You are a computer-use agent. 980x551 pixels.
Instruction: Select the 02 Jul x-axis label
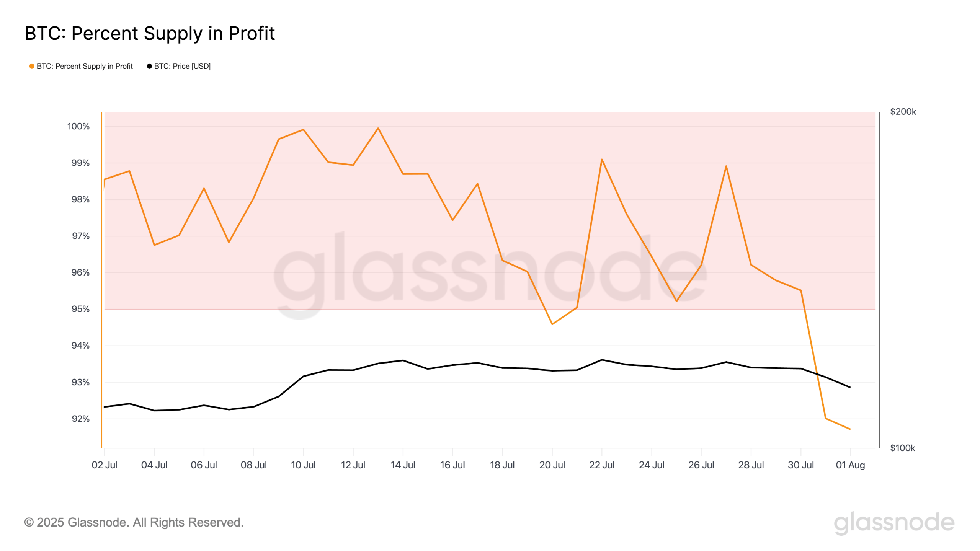pyautogui.click(x=105, y=465)
